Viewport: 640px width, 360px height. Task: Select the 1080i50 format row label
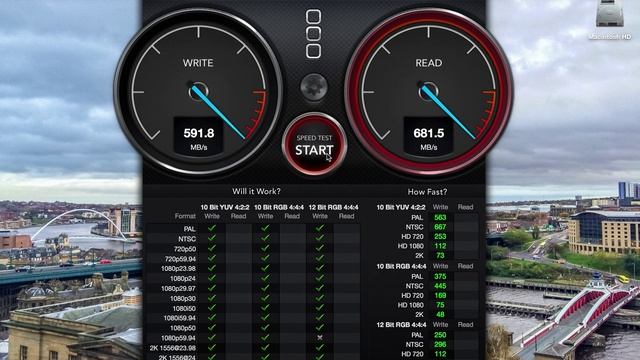(184, 308)
